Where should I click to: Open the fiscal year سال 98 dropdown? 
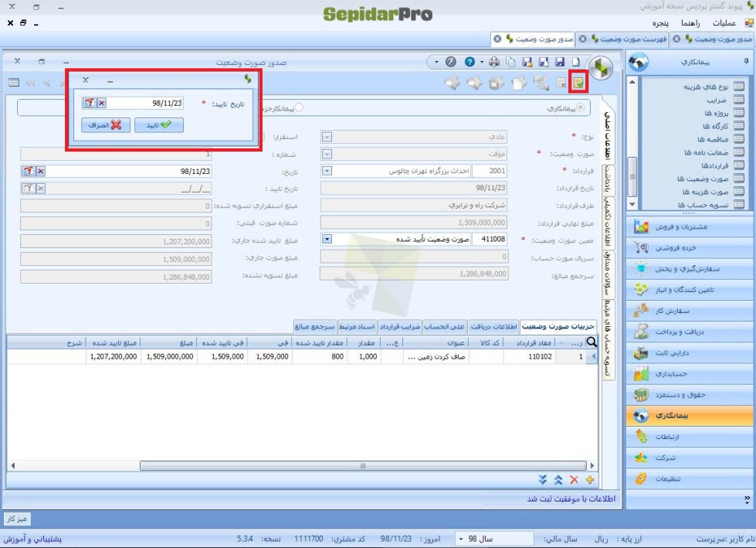tap(462, 539)
